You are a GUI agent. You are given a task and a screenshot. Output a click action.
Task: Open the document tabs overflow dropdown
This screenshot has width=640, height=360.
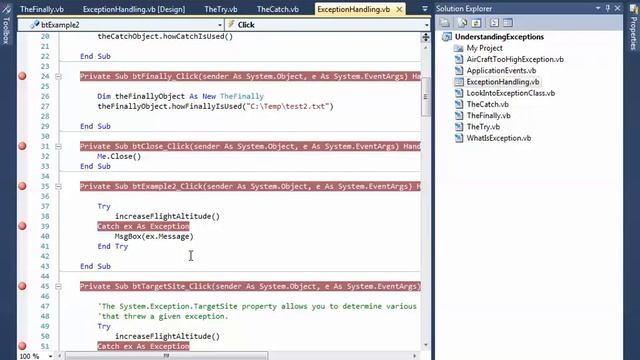point(424,9)
